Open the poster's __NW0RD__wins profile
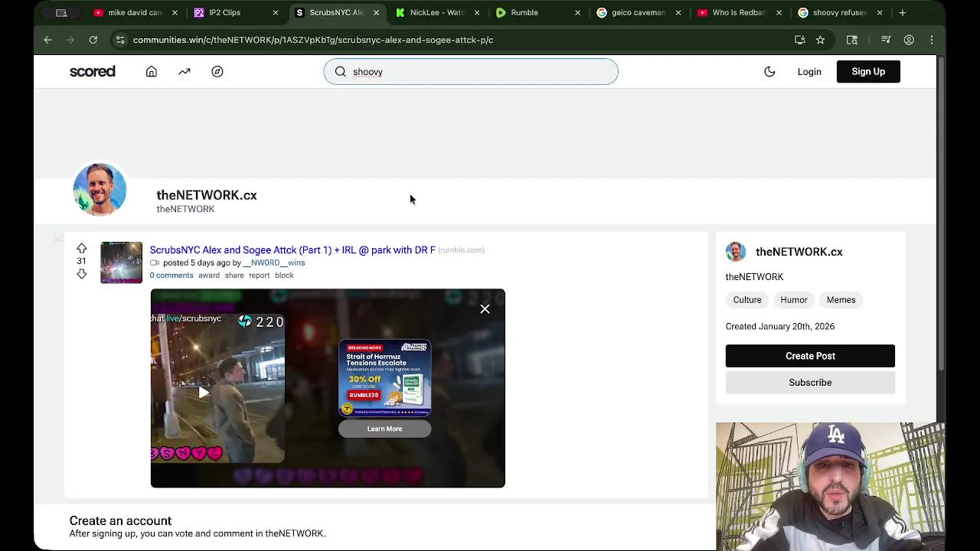The height and width of the screenshot is (551, 980). [x=274, y=263]
